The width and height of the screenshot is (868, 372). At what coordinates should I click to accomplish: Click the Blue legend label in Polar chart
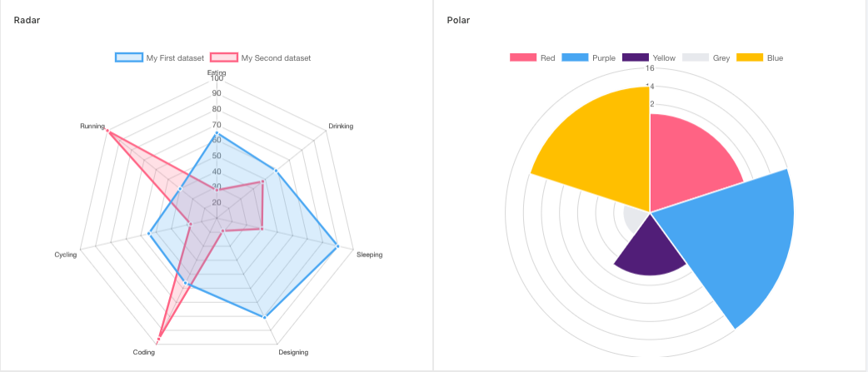[x=775, y=58]
